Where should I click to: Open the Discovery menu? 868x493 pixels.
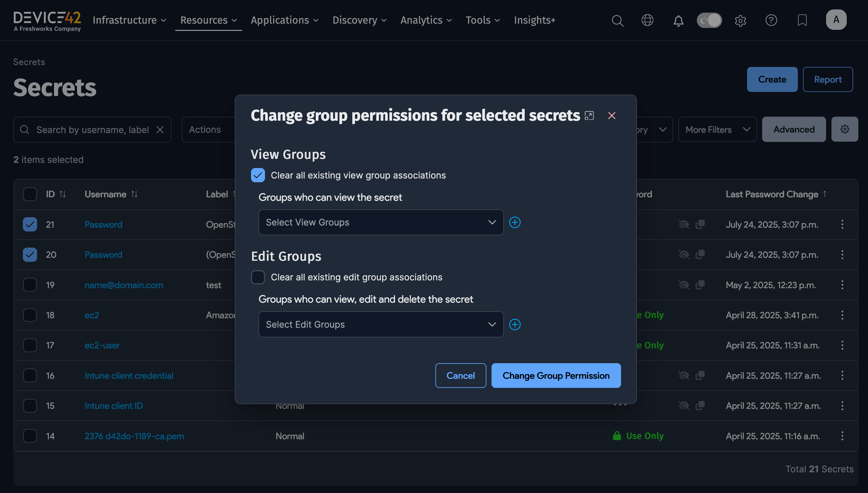click(x=359, y=20)
